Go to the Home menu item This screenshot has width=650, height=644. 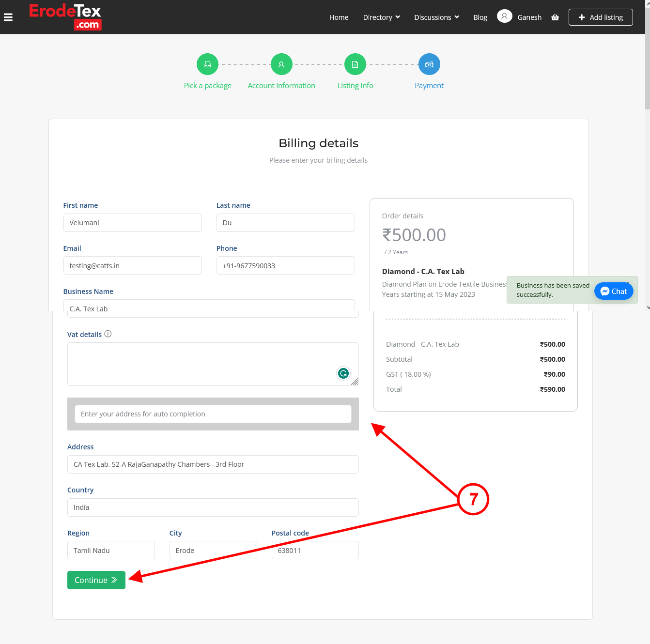339,17
